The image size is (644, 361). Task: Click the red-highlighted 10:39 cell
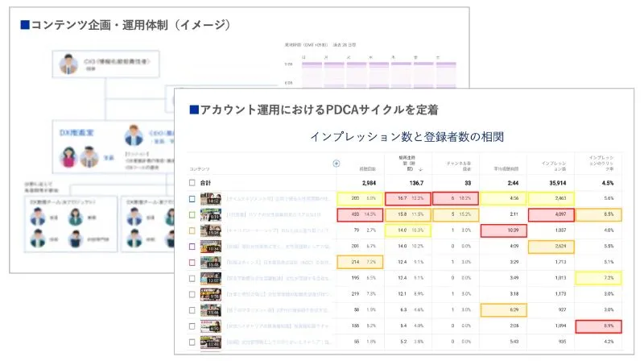(504, 230)
